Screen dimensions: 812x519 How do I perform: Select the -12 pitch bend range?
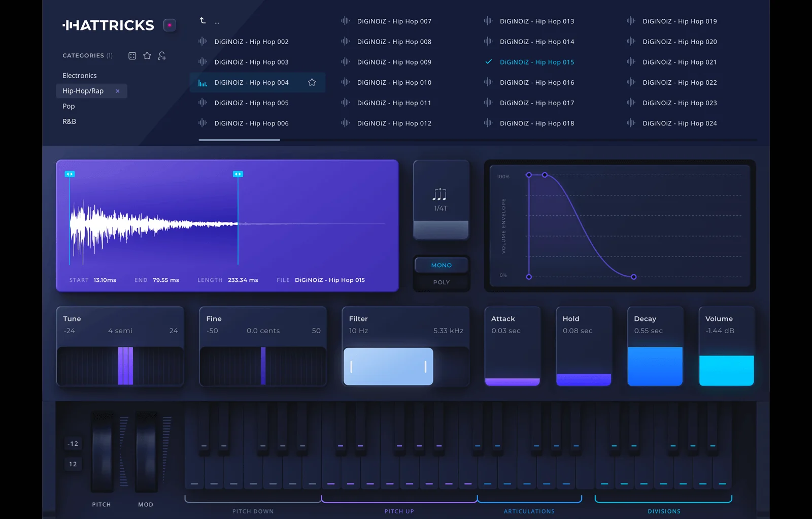point(73,444)
